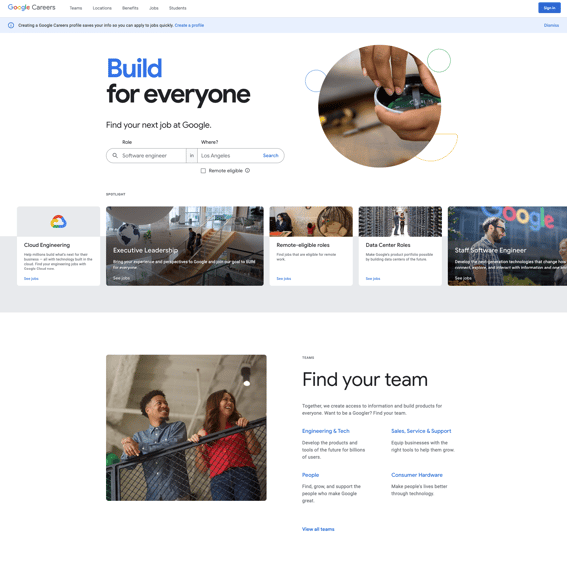Open the Students menu item

point(178,8)
